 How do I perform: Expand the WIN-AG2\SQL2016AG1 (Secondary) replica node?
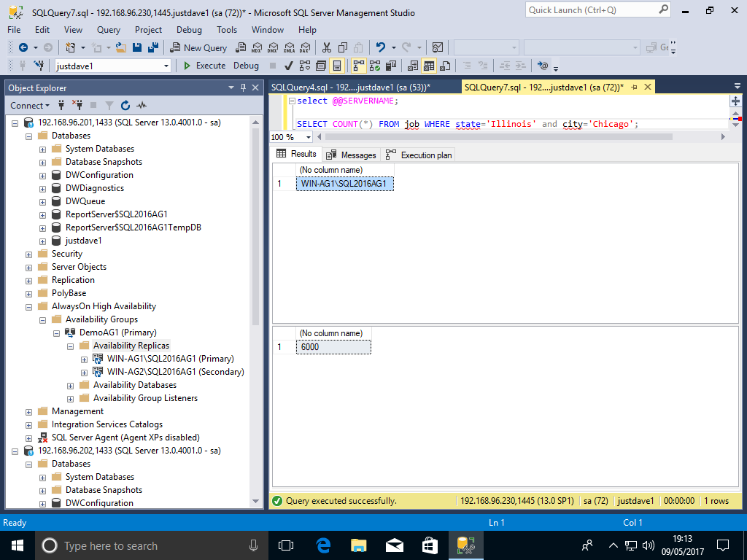pos(85,372)
